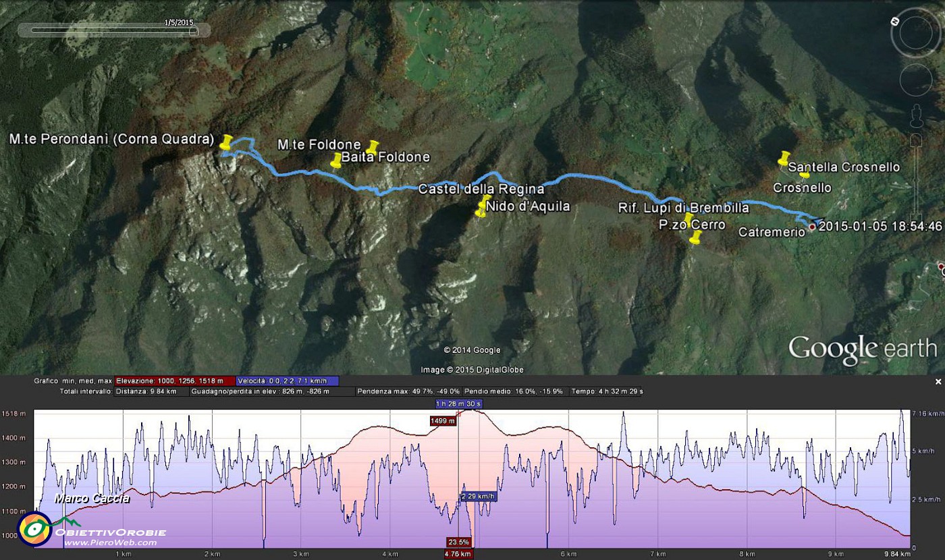Click the 'Distanza: 9.84 km' value

(x=146, y=391)
